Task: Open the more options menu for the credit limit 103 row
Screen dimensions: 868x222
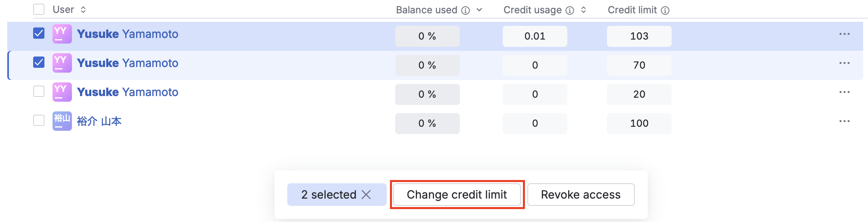Action: tap(844, 34)
